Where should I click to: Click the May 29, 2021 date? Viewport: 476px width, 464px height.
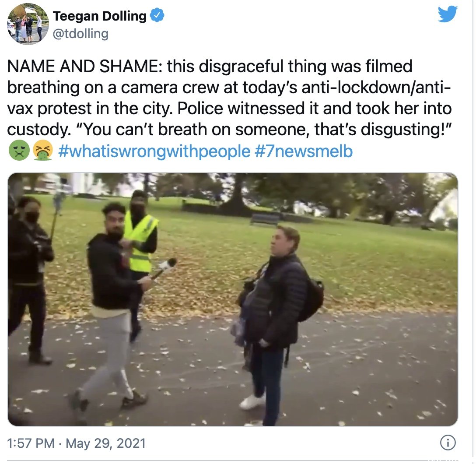pyautogui.click(x=105, y=443)
